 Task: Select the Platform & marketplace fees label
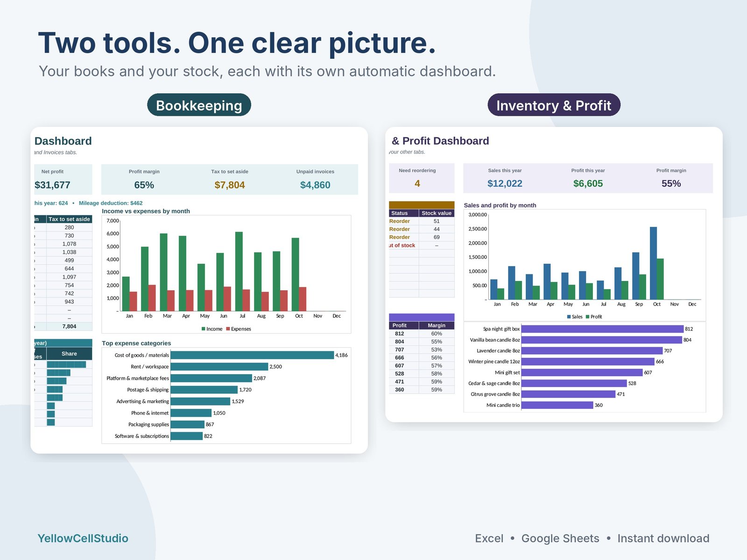point(138,378)
